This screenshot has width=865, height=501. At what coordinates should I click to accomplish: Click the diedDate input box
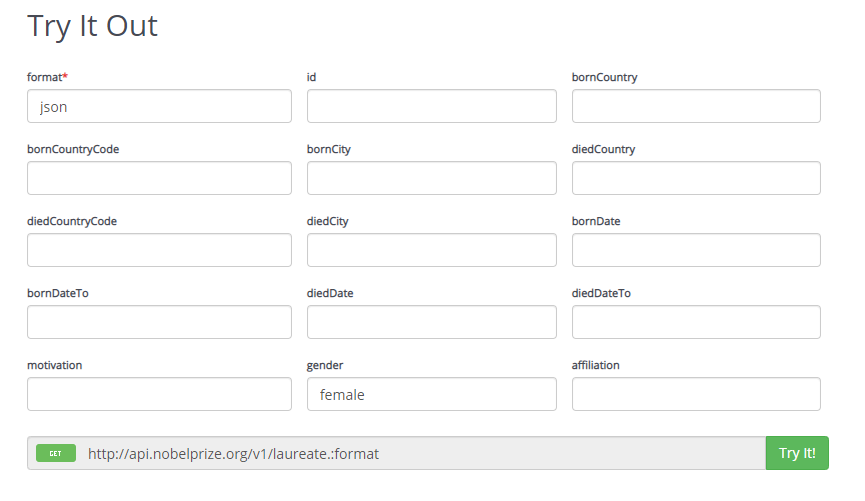[x=431, y=322]
